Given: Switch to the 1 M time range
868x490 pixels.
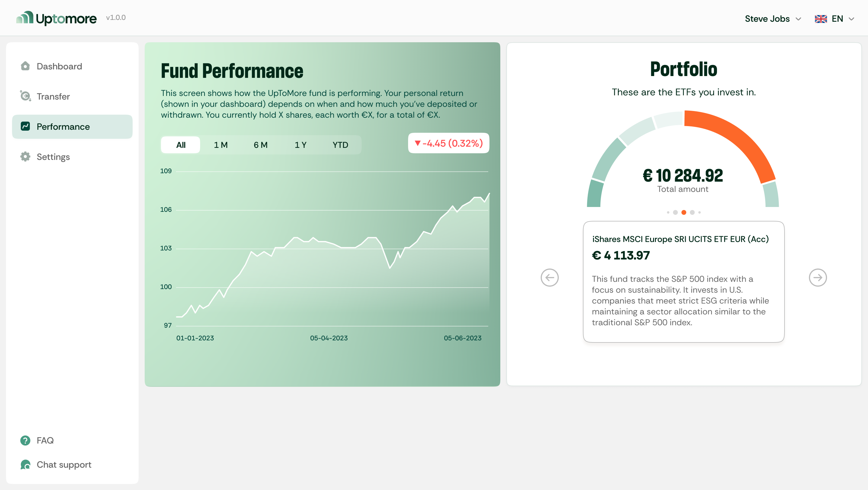Looking at the screenshot, I should 221,145.
